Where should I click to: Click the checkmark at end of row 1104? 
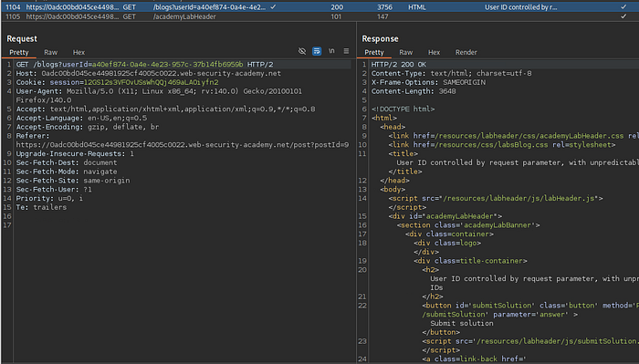(x=623, y=7)
